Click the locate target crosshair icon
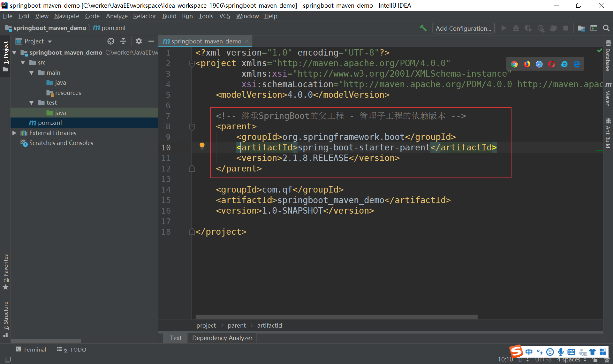 (111, 41)
